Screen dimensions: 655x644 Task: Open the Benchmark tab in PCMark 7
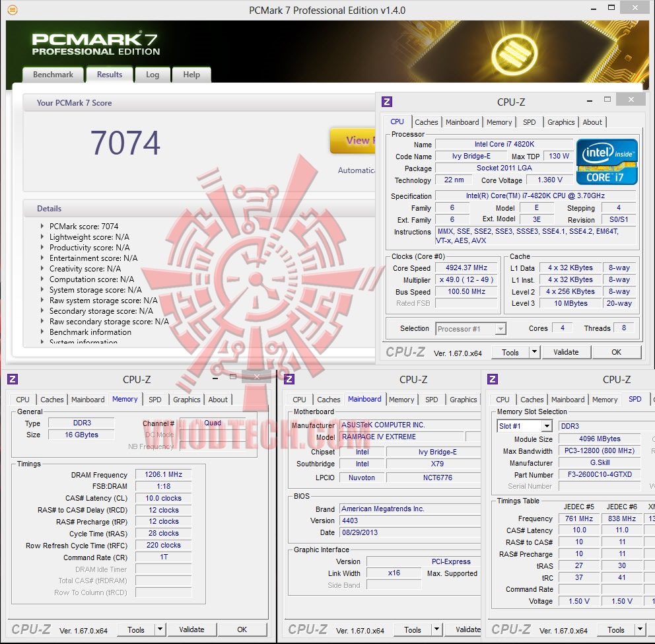click(x=53, y=75)
